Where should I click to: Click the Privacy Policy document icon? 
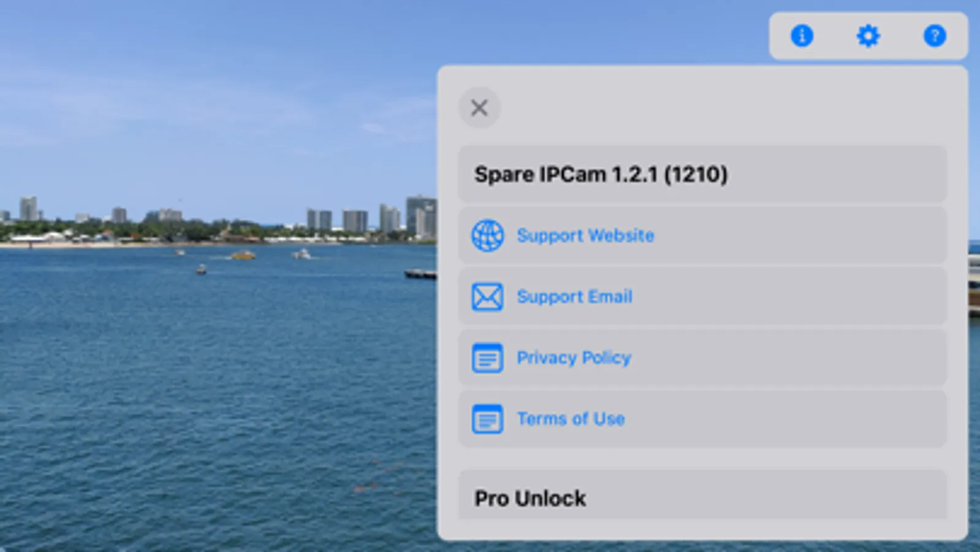pyautogui.click(x=487, y=358)
